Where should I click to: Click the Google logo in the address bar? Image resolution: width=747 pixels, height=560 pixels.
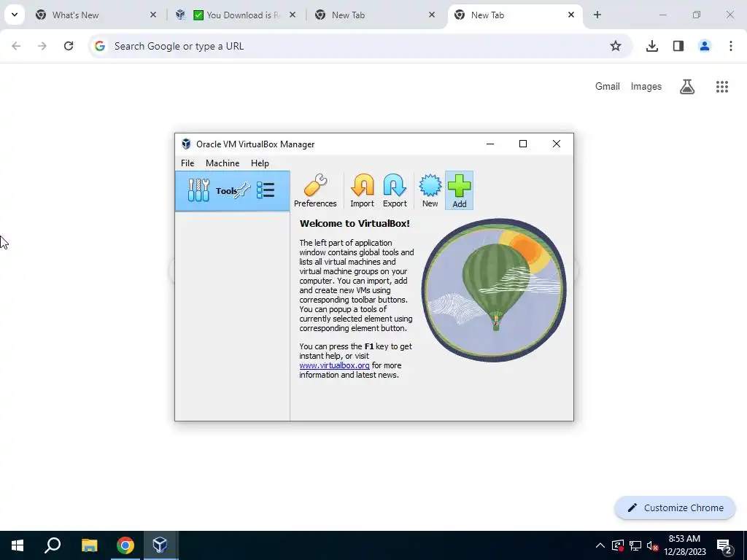tap(99, 46)
